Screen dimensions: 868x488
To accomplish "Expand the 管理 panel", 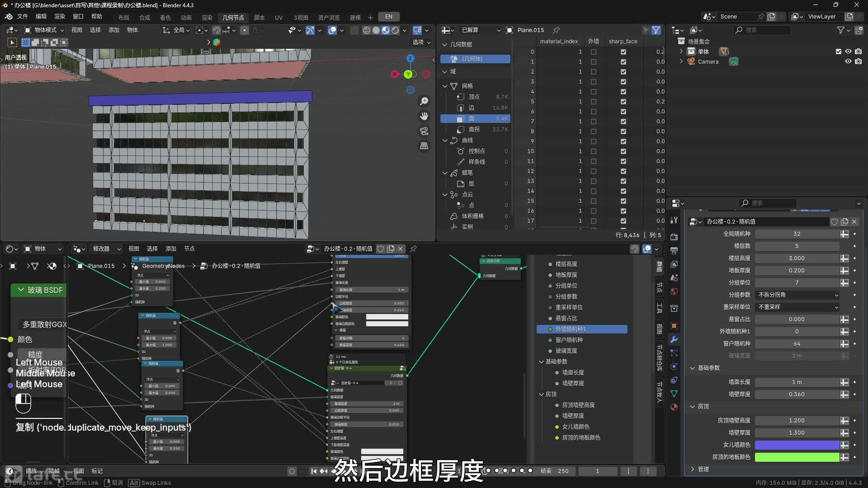I will click(x=692, y=469).
